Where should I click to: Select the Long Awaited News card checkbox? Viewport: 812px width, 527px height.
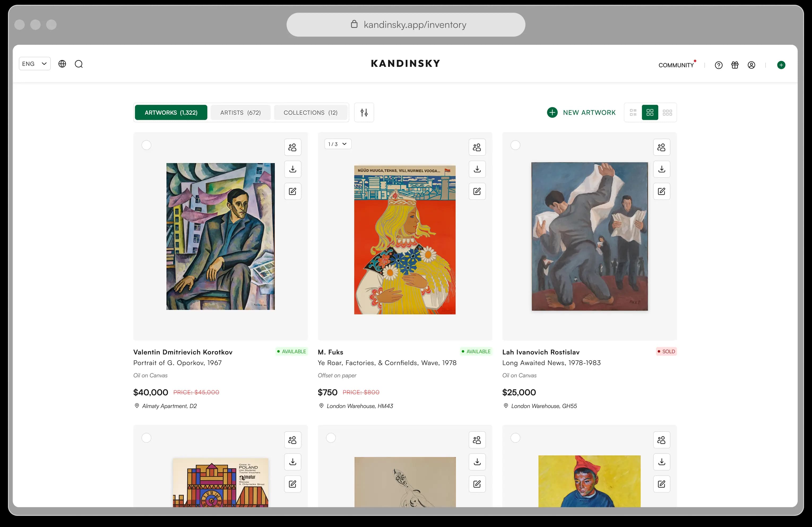pos(515,145)
